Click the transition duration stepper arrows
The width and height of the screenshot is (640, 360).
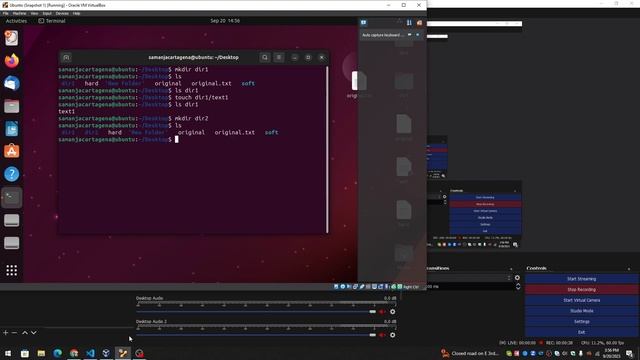pyautogui.click(x=518, y=287)
